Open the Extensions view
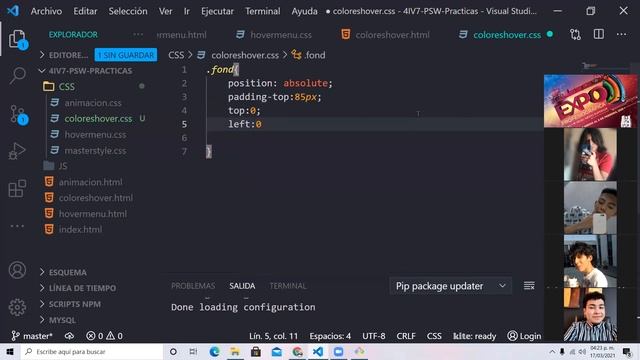This screenshot has height=360, width=640. coord(17,188)
